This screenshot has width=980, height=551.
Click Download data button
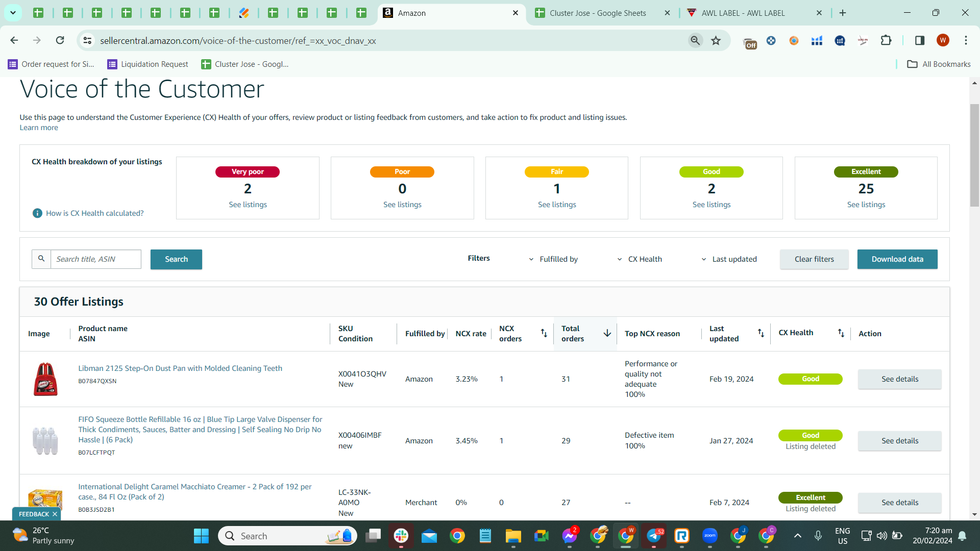pos(897,259)
